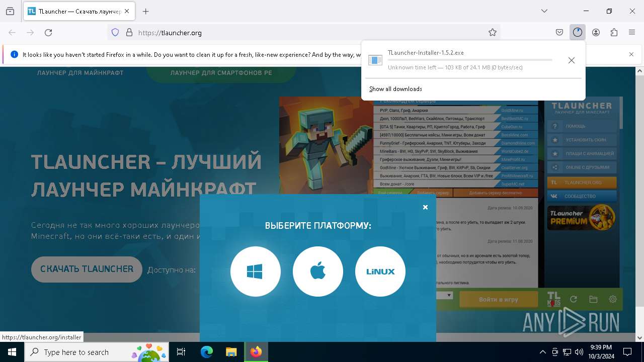Go forward to the next page

pyautogui.click(x=30, y=32)
